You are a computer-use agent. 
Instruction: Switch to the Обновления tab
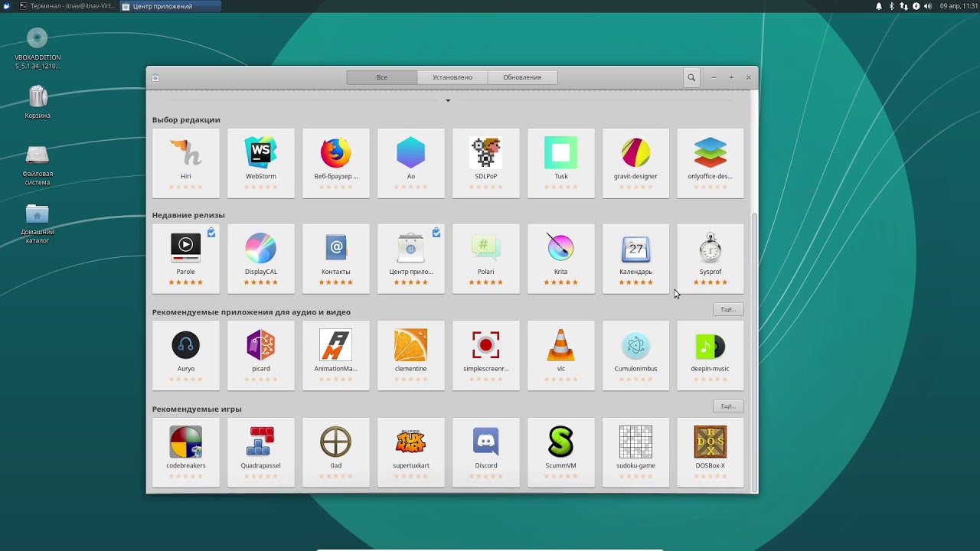(522, 77)
